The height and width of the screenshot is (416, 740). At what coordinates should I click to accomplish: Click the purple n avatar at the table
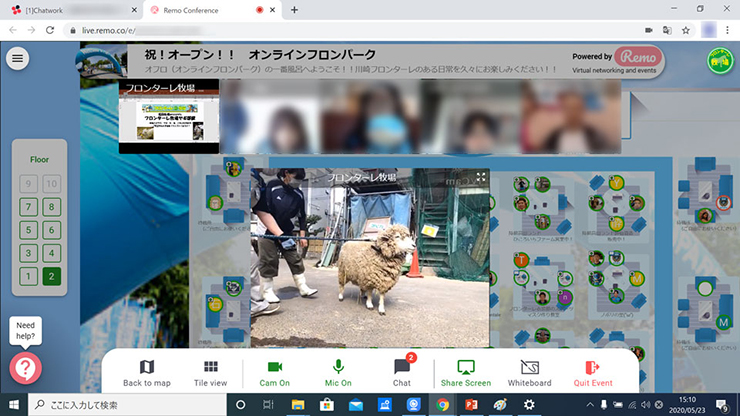click(565, 297)
